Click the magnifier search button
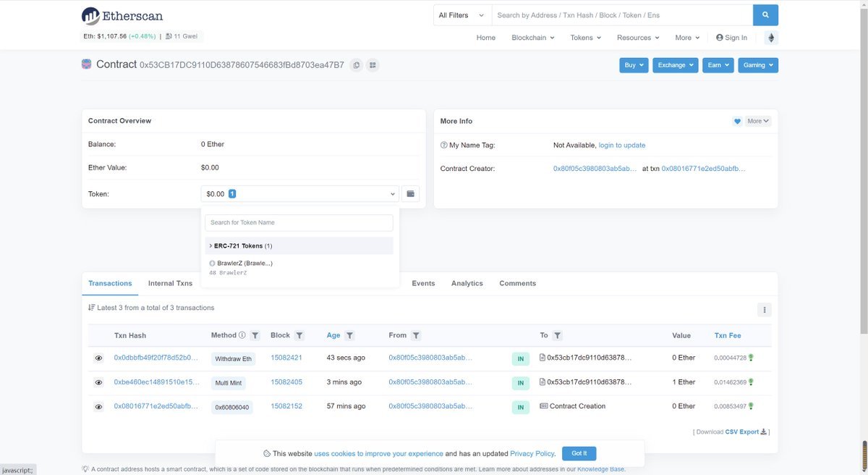868x475 pixels. pyautogui.click(x=765, y=15)
